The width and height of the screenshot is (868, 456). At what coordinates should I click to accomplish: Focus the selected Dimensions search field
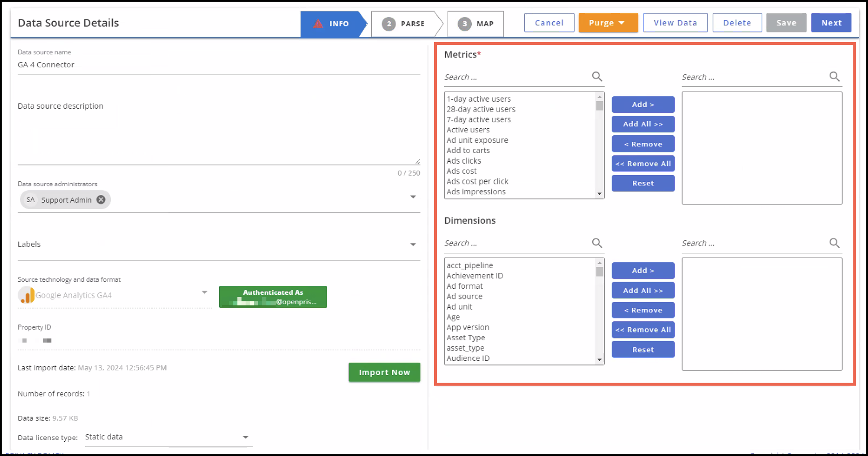[754, 243]
